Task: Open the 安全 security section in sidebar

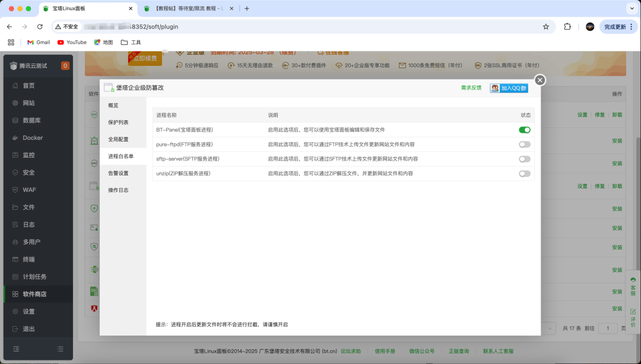Action: click(27, 173)
